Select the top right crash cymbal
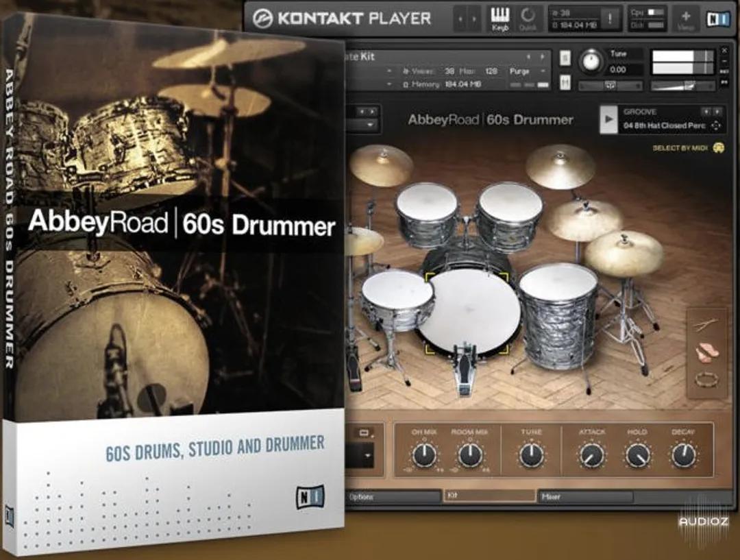The width and height of the screenshot is (740, 560). pyautogui.click(x=560, y=167)
